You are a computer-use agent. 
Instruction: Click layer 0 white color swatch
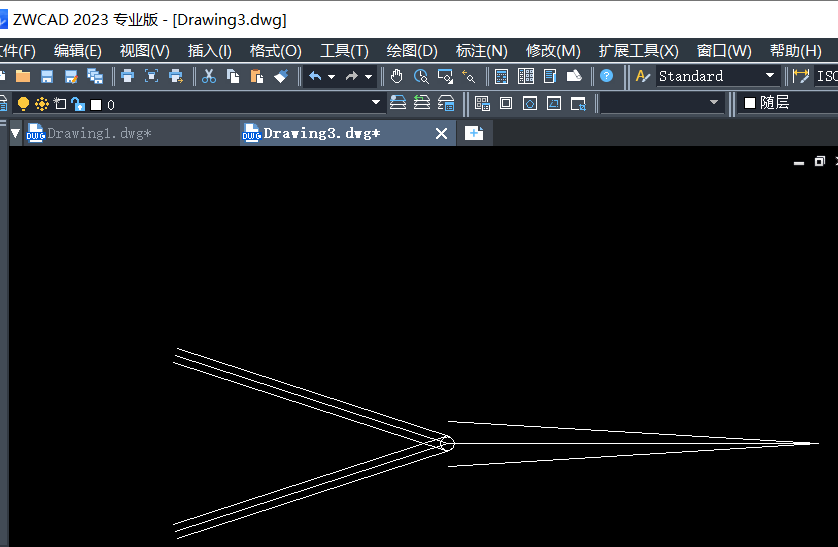96,105
